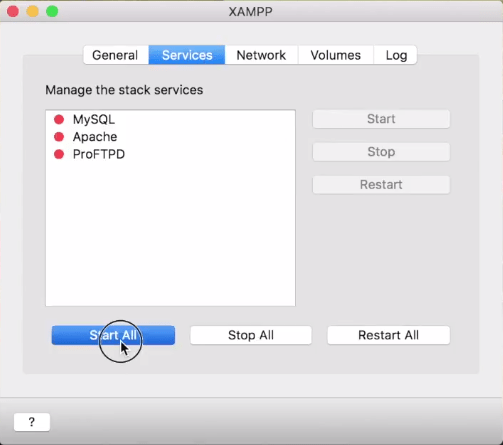This screenshot has height=445, width=503.
Task: Open help with the question mark button
Action: coord(32,422)
